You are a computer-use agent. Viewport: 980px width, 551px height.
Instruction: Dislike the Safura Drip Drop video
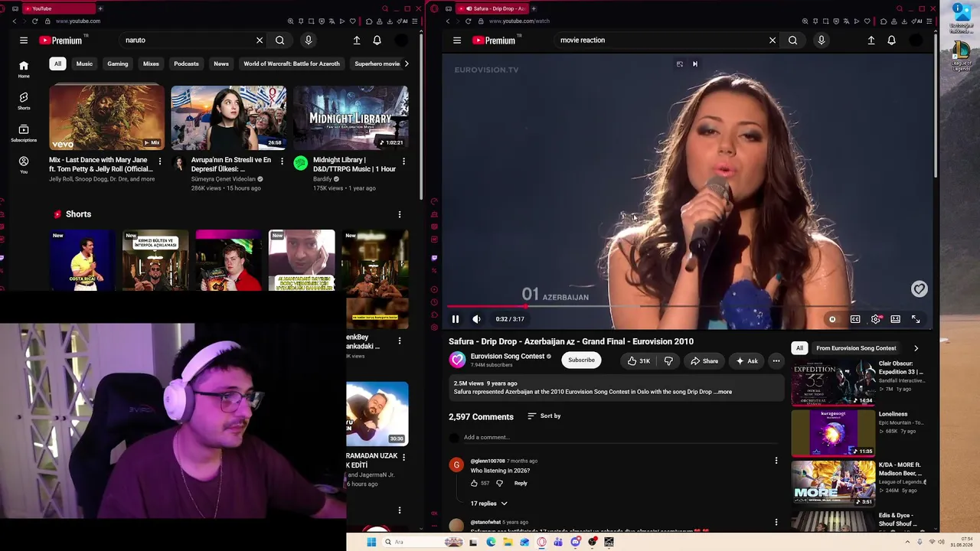(x=668, y=361)
